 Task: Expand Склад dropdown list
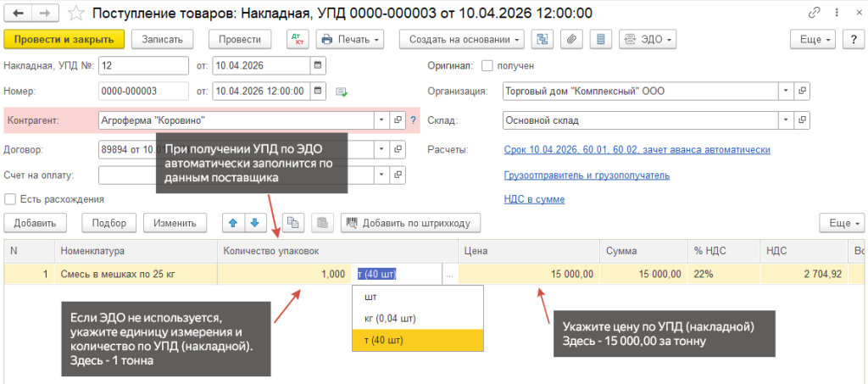pos(787,120)
